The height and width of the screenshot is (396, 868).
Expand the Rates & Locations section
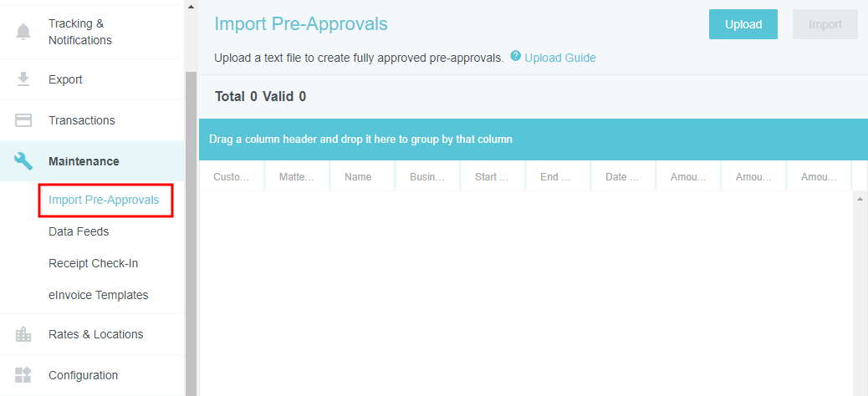tap(95, 334)
